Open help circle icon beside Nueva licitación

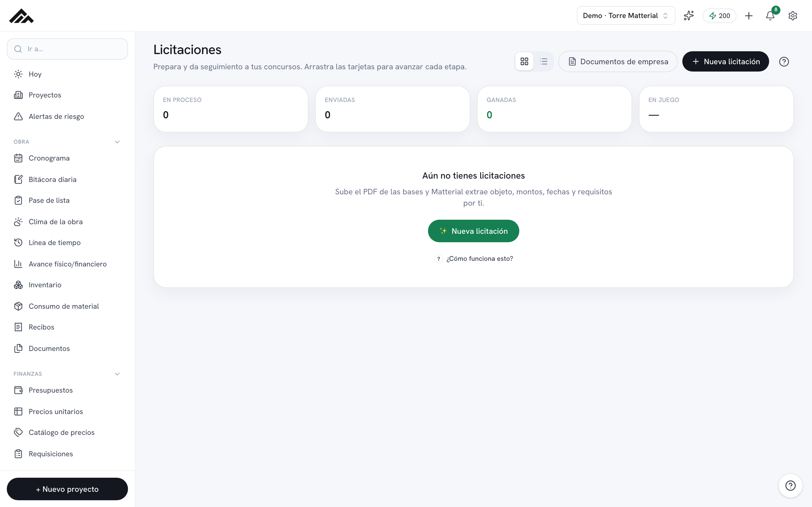pos(784,62)
